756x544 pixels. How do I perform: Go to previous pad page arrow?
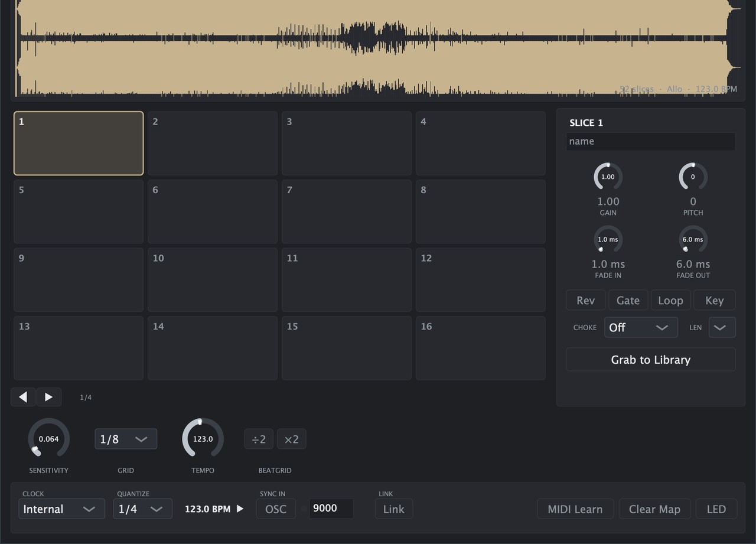tap(23, 397)
